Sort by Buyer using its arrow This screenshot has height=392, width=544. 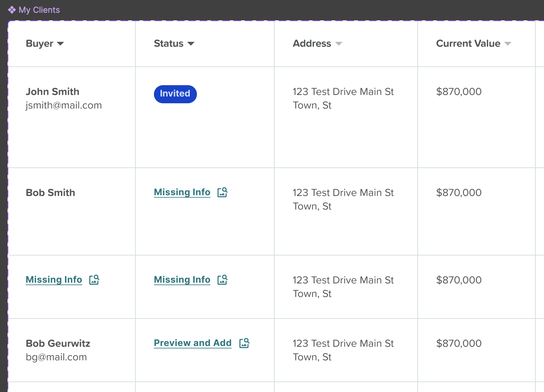pyautogui.click(x=60, y=44)
